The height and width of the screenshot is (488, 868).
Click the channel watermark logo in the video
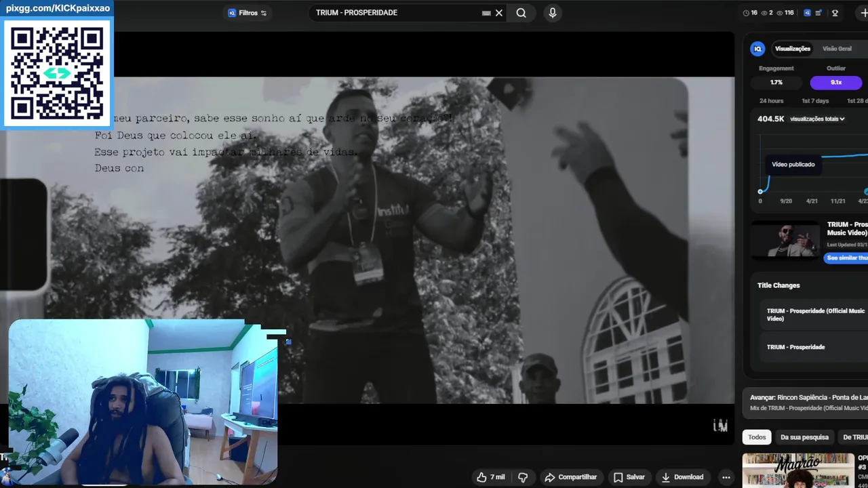[x=720, y=426]
